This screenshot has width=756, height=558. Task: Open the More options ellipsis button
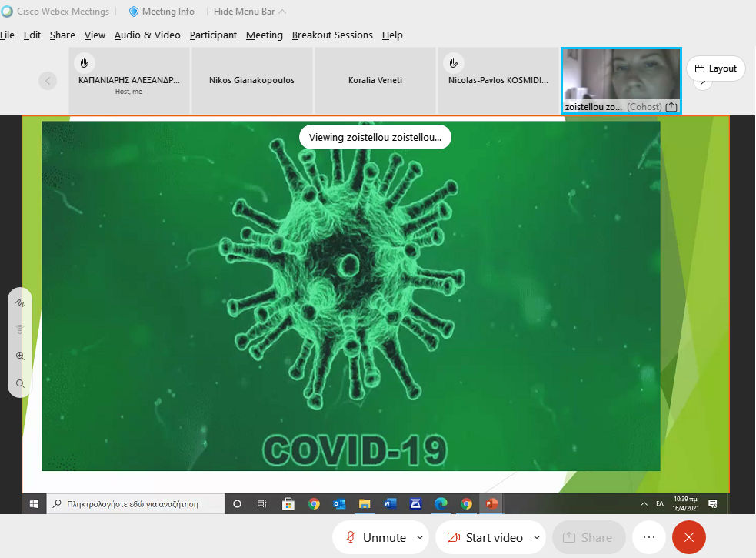pos(649,537)
